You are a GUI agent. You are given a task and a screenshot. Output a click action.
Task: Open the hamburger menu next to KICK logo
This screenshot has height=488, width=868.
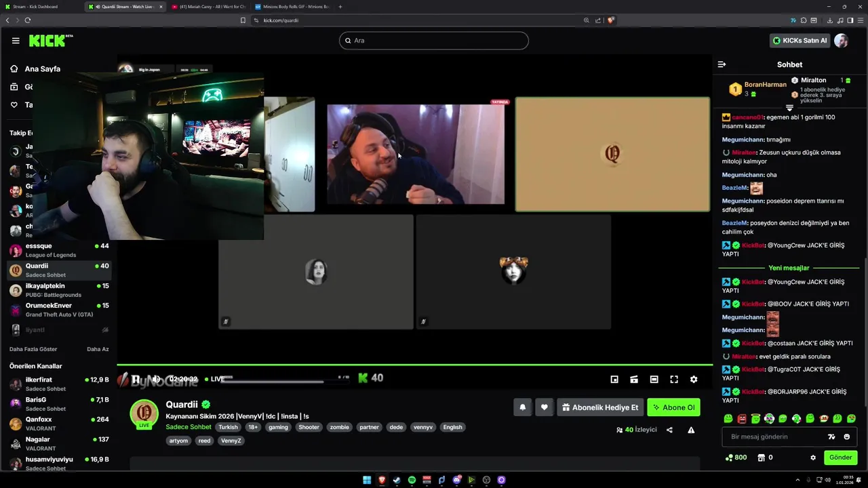pos(16,41)
